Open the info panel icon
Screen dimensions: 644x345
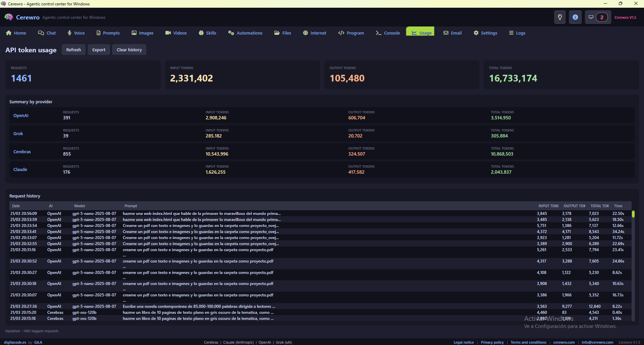coord(575,17)
